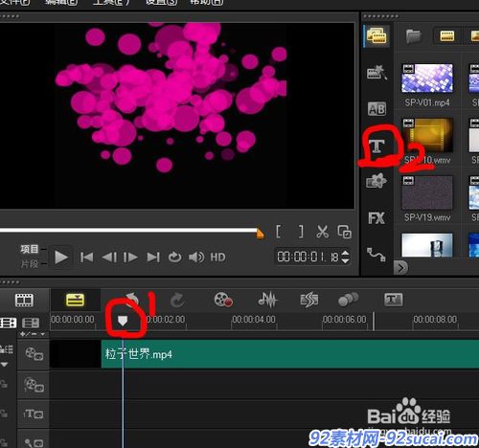Set mark-out with the ] button
The width and height of the screenshot is (479, 448).
coord(301,232)
